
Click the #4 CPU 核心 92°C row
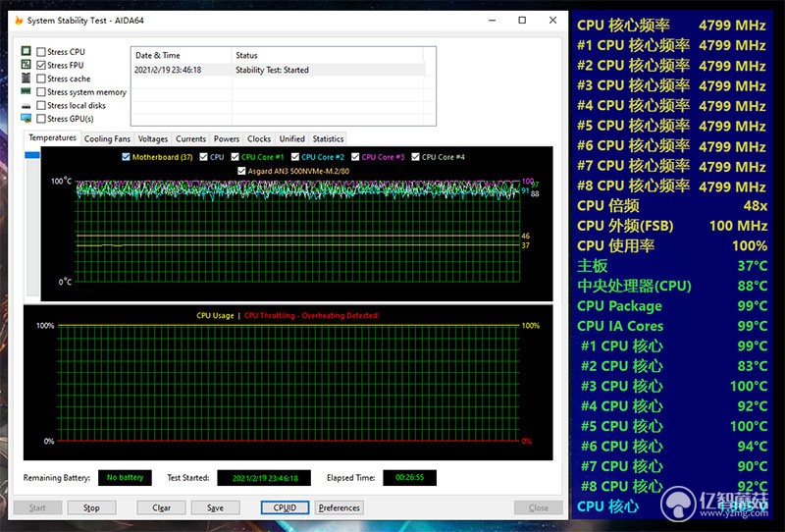click(672, 406)
